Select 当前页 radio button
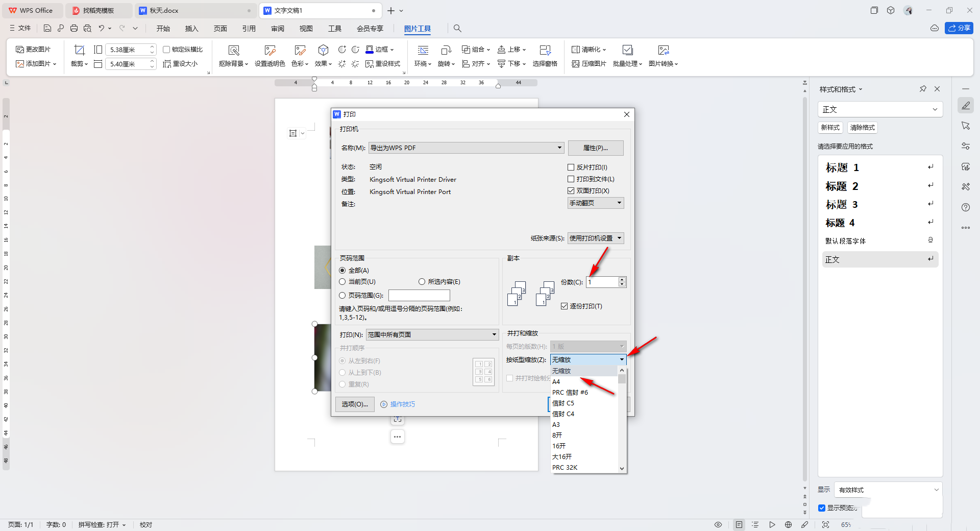The height and width of the screenshot is (531, 980). tap(342, 282)
